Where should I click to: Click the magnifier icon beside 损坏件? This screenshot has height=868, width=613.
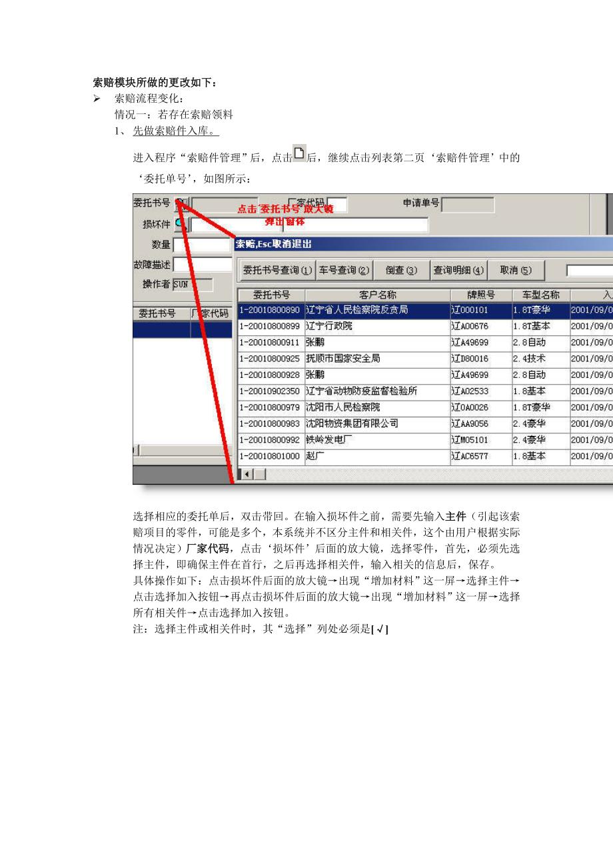point(181,224)
